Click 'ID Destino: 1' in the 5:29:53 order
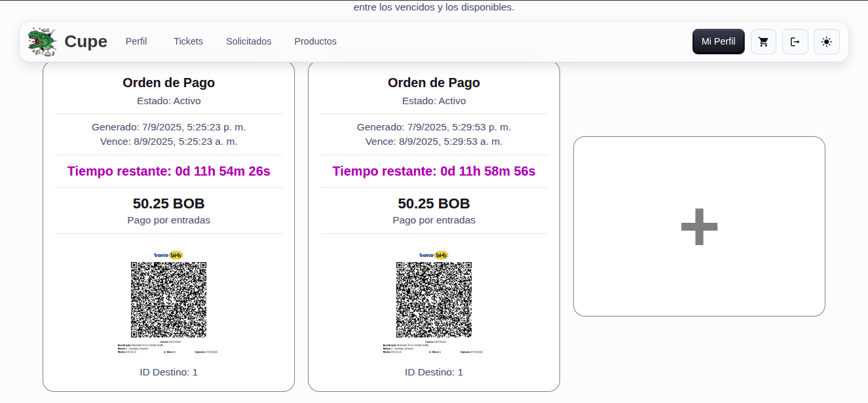868x403 pixels. 434,372
